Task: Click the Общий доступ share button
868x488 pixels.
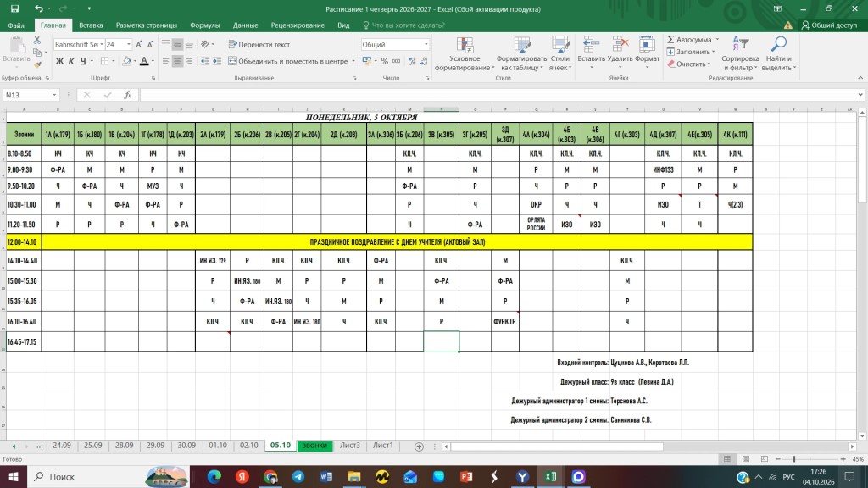Action: (x=829, y=25)
